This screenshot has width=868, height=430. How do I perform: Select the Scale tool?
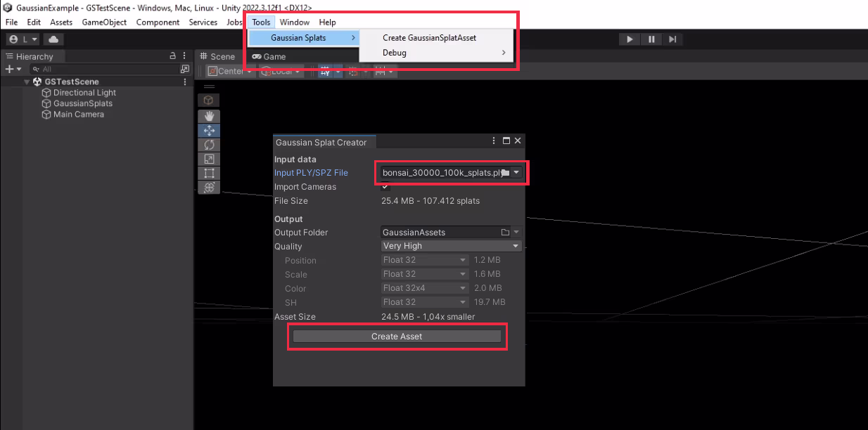pyautogui.click(x=208, y=159)
